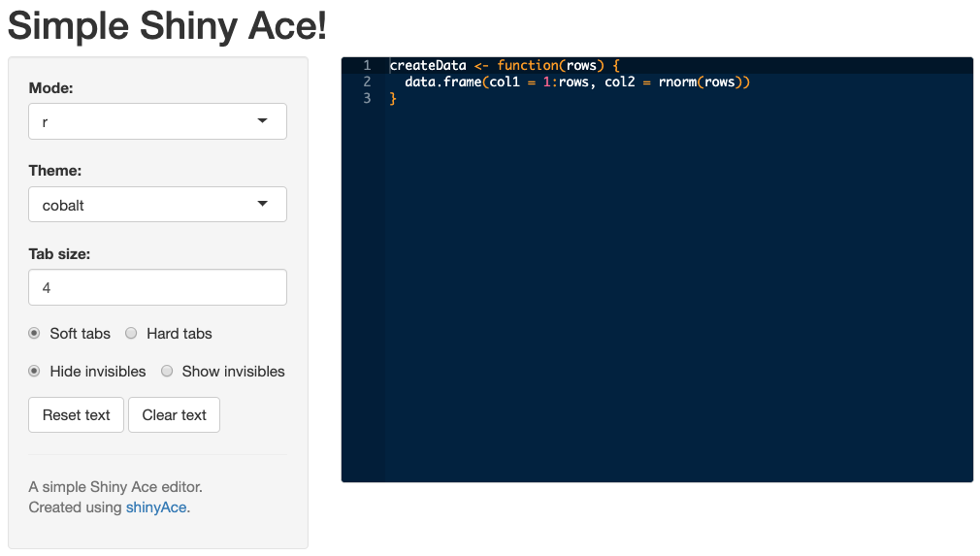
Task: Place cursor on data.frame in line two
Action: pos(443,82)
